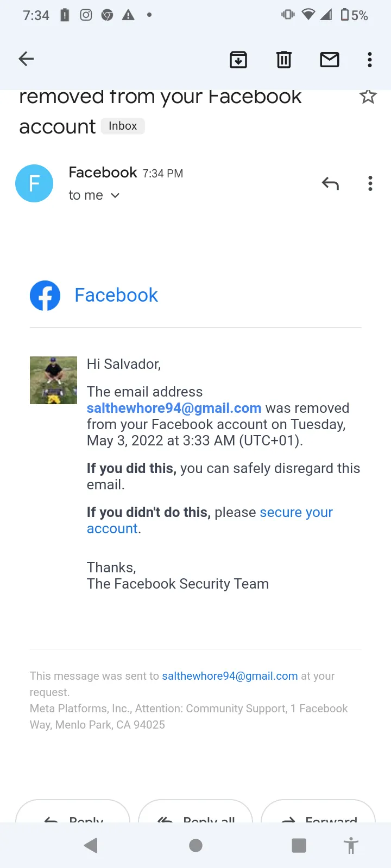
Task: Click the bold salthewhore94@gmail.com link
Action: (x=174, y=408)
